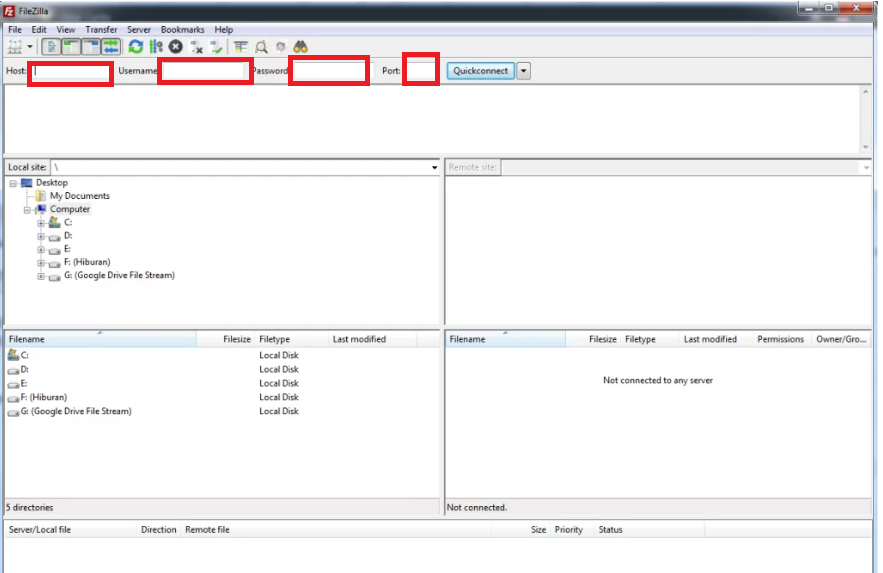This screenshot has height=573, width=883.
Task: Toggle transfer queue display icon
Action: coord(110,47)
